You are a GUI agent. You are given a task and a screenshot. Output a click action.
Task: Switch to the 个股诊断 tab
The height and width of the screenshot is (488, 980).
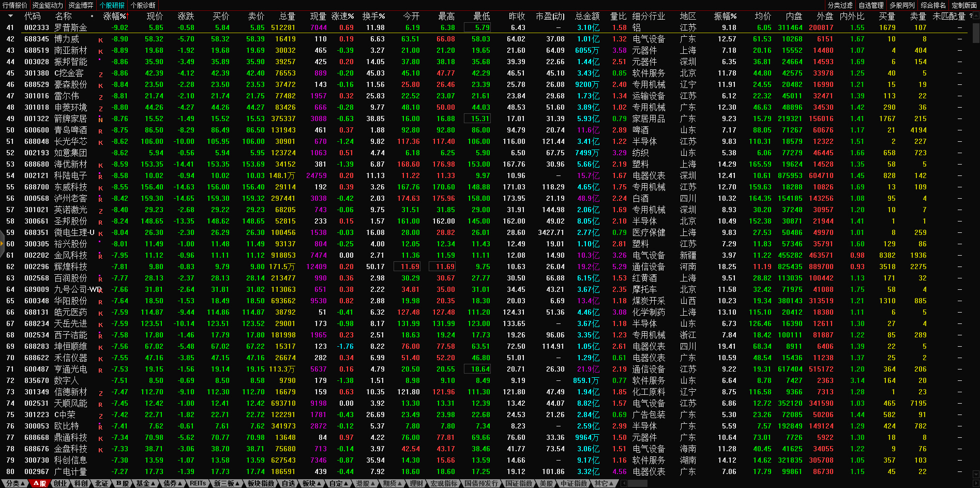[143, 5]
